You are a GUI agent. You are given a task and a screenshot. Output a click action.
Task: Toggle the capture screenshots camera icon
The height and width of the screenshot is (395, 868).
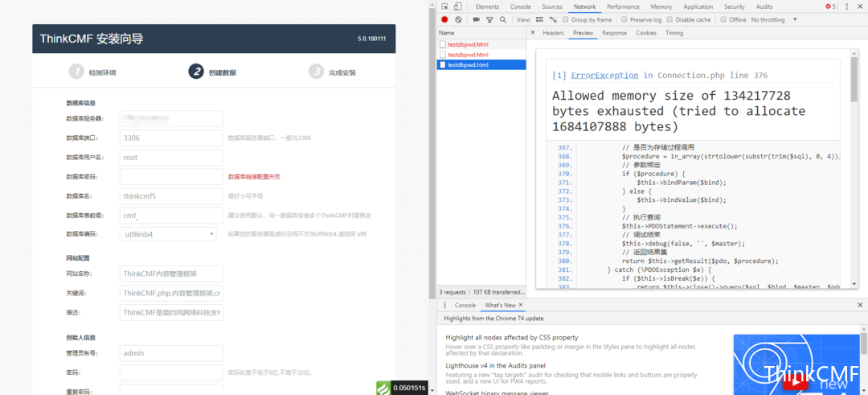click(476, 19)
